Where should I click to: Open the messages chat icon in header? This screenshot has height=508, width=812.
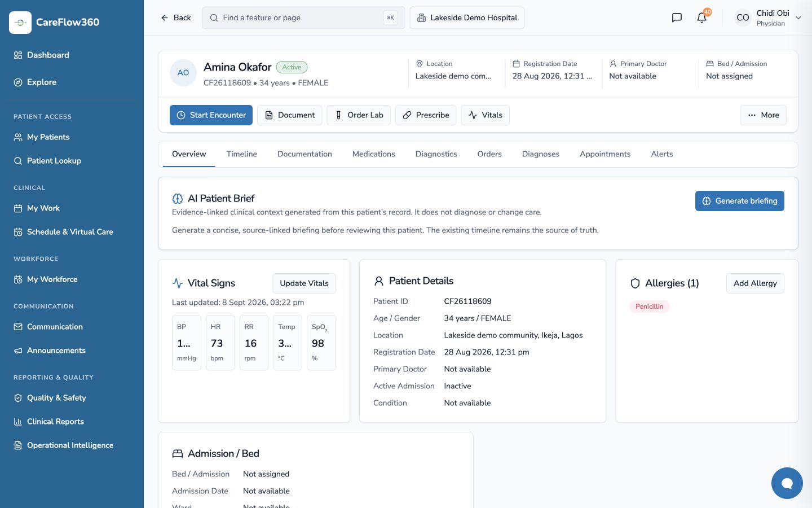click(x=677, y=17)
